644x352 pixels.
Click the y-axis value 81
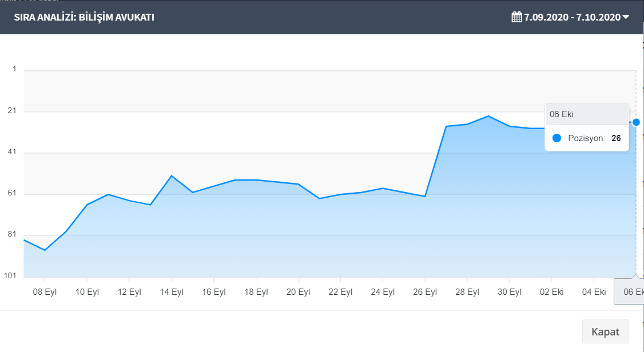tap(12, 234)
